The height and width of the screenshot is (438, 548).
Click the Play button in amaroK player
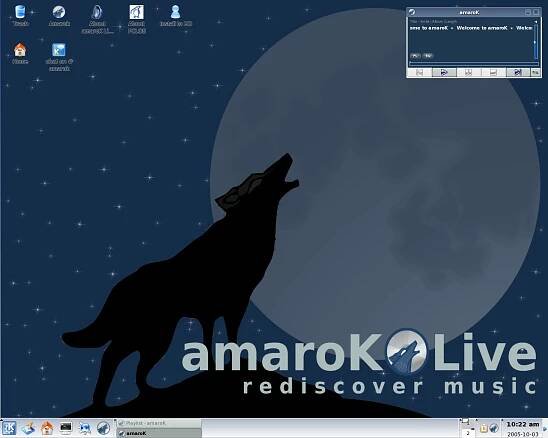pos(444,72)
